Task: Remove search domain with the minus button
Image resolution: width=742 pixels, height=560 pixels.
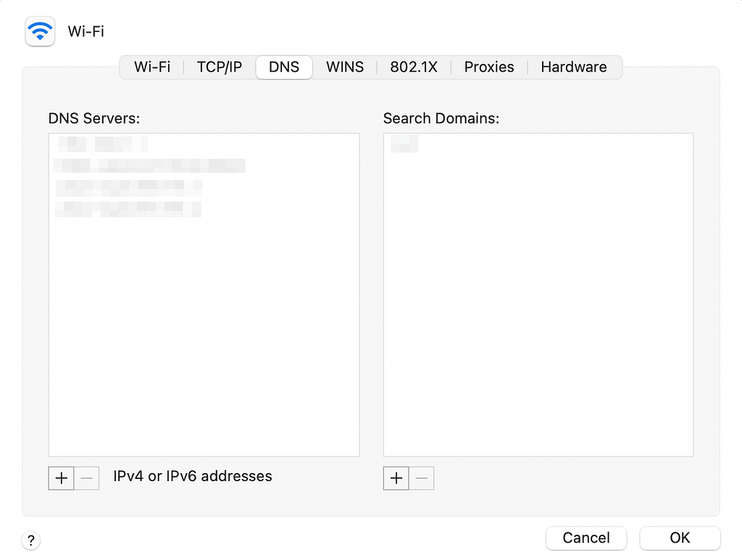Action: click(x=422, y=478)
